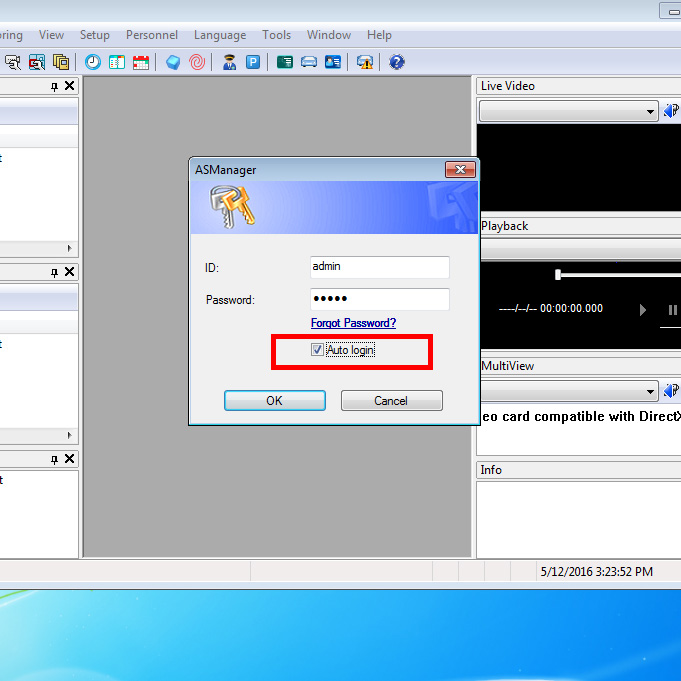This screenshot has height=681, width=681.
Task: Expand the MultiView dropdown
Action: click(x=650, y=391)
